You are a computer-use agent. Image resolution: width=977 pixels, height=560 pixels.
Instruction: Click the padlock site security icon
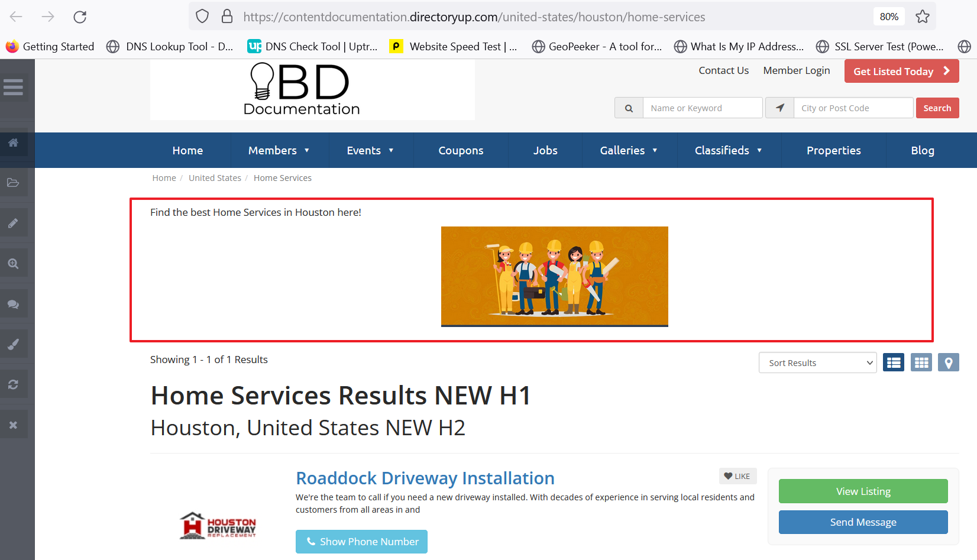(x=227, y=17)
